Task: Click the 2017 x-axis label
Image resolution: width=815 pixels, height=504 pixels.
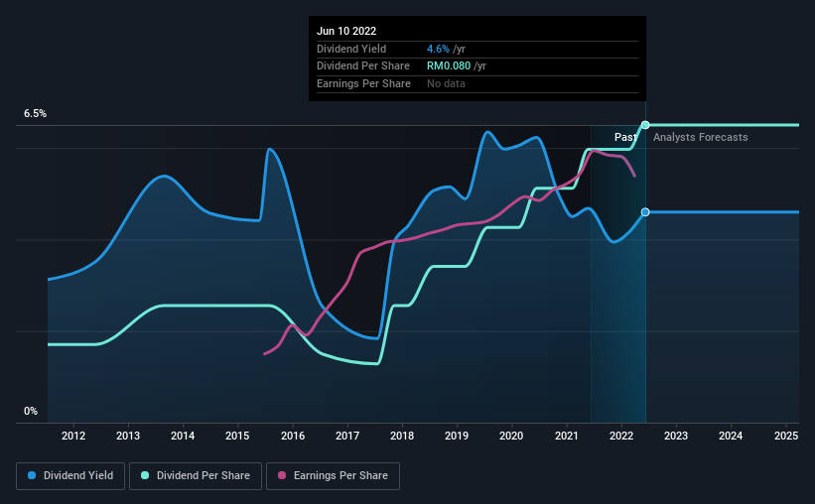Action: [x=347, y=436]
